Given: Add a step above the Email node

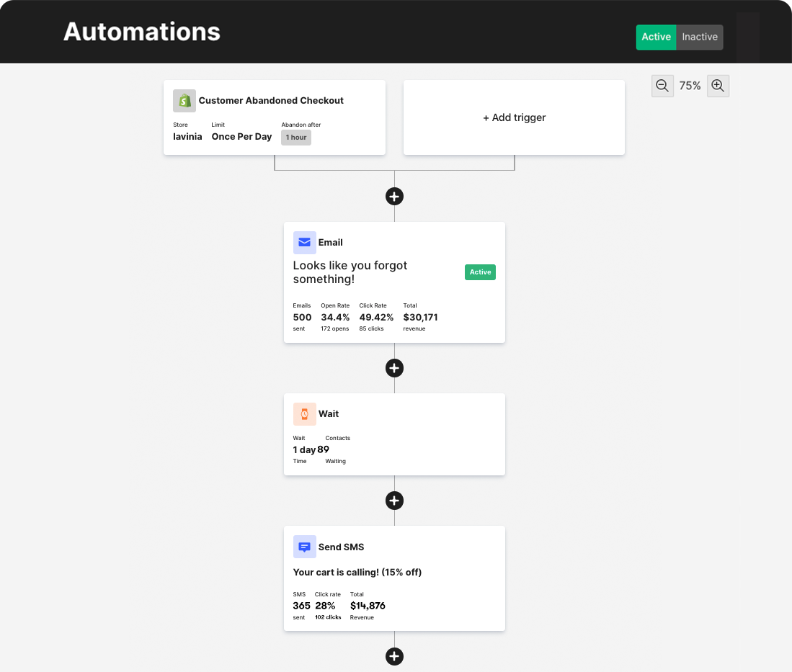Looking at the screenshot, I should pyautogui.click(x=394, y=197).
